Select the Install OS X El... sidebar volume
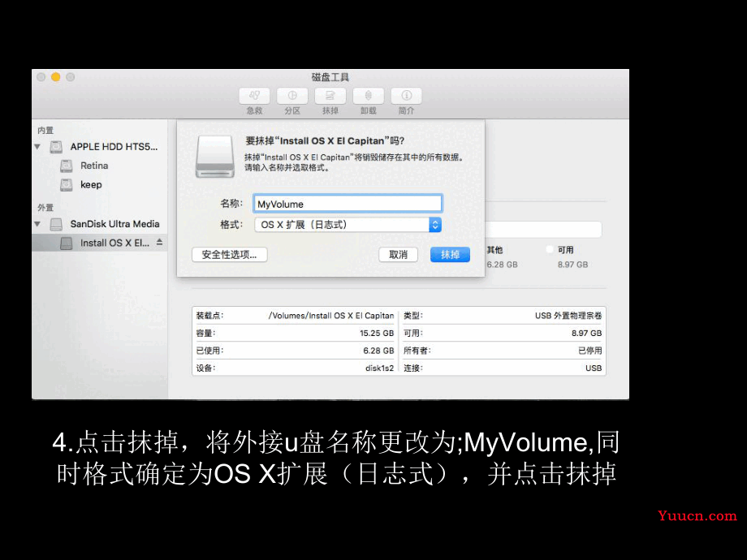747x560 pixels. (114, 243)
